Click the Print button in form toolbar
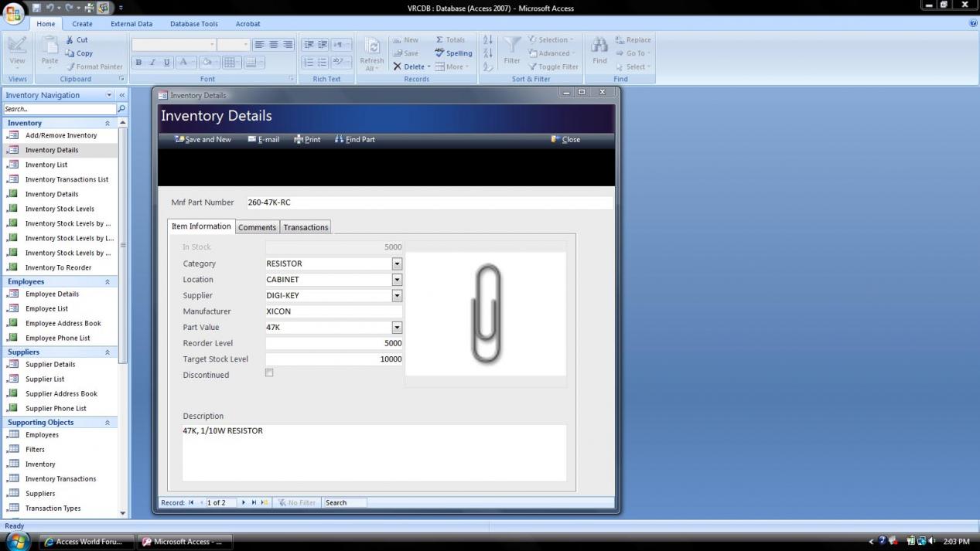 307,140
